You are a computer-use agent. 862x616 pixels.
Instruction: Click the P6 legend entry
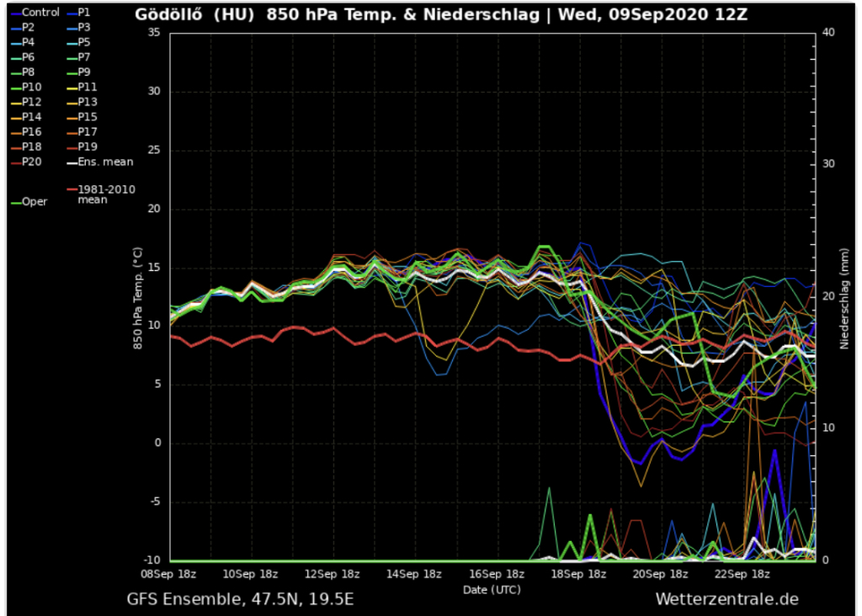28,57
